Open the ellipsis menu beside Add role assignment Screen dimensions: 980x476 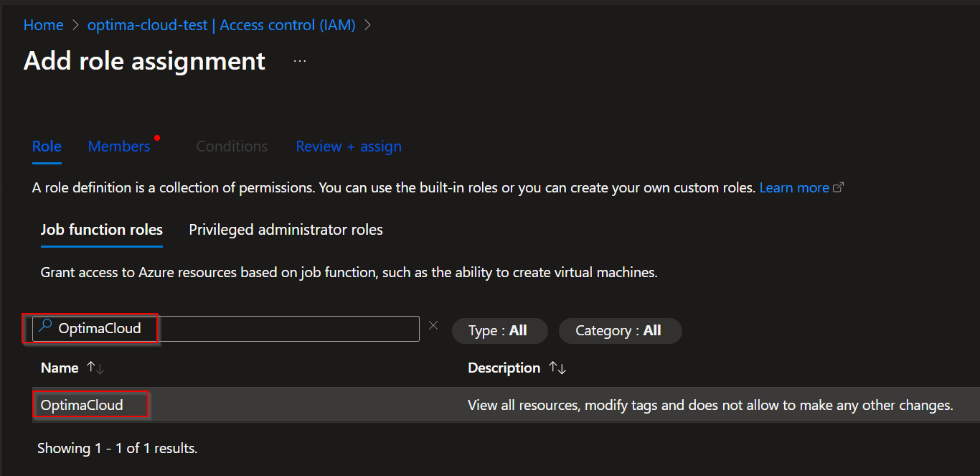(x=300, y=62)
